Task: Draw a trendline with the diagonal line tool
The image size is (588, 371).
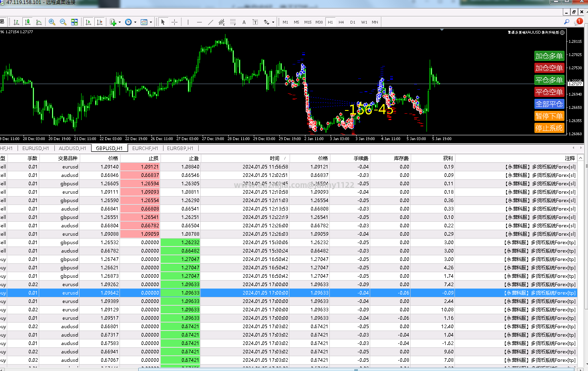Action: click(211, 22)
